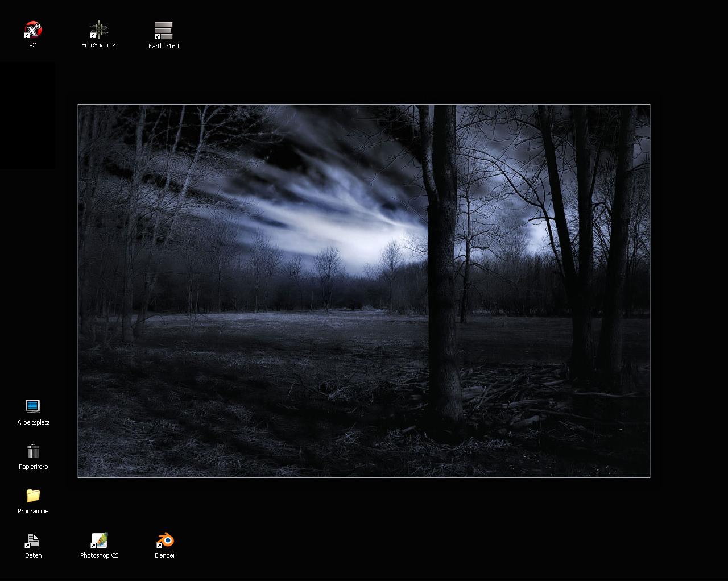Click the "Photoshop CS" text label
728x582 pixels.
tap(99, 555)
